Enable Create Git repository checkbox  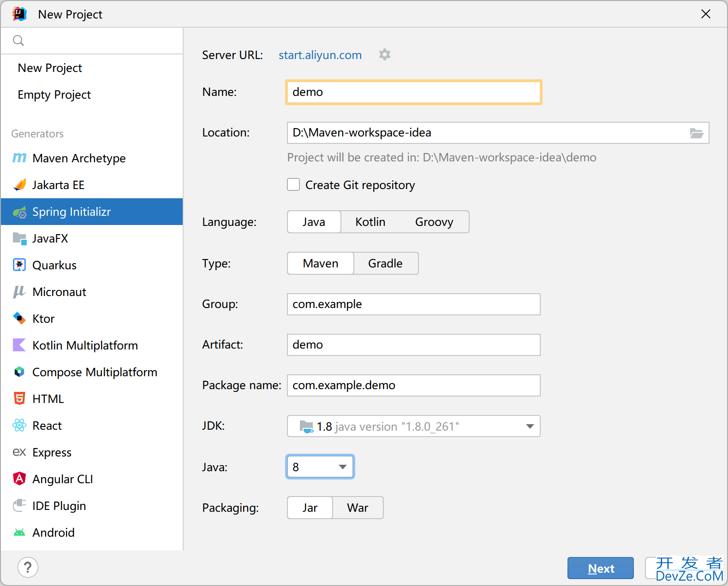(x=293, y=185)
